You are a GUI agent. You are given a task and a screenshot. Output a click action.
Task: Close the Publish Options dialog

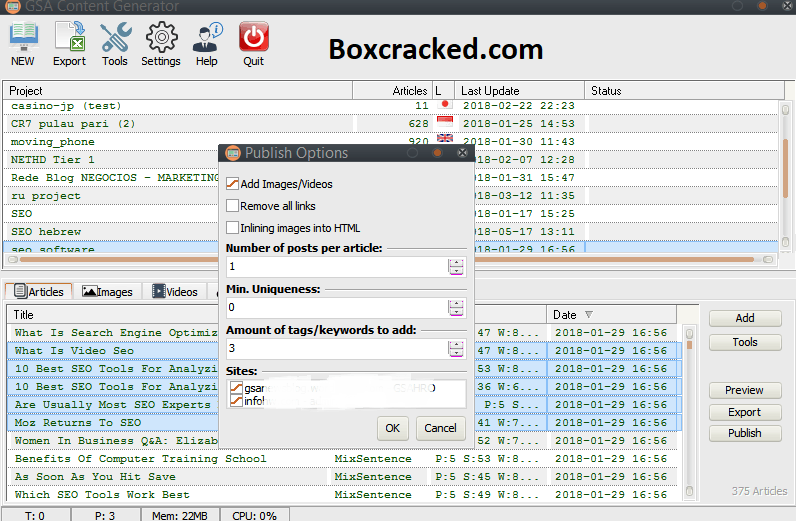pyautogui.click(x=462, y=153)
